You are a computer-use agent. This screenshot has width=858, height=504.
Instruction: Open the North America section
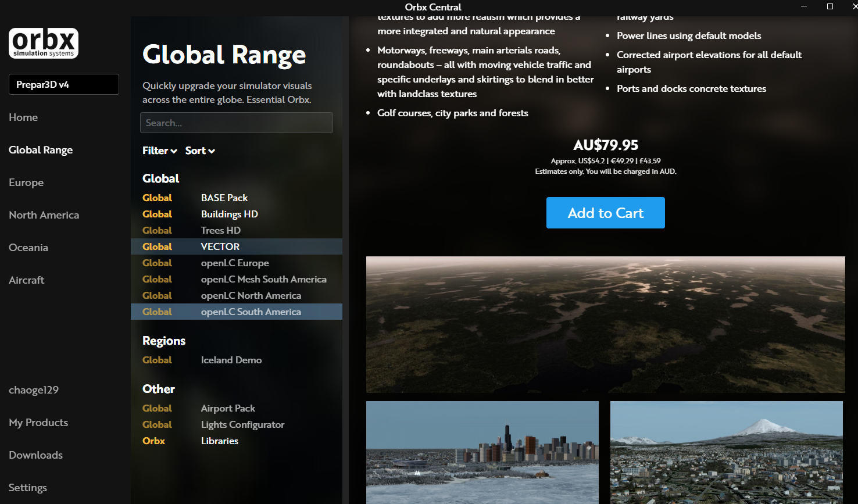44,215
